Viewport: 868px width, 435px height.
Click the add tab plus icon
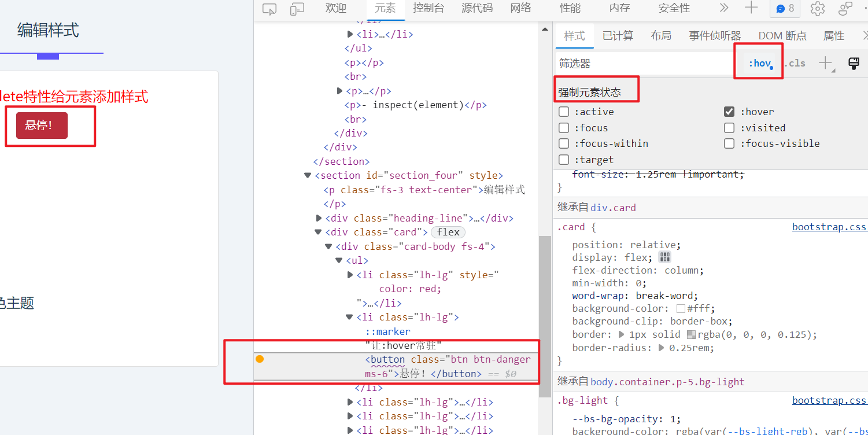coord(751,8)
